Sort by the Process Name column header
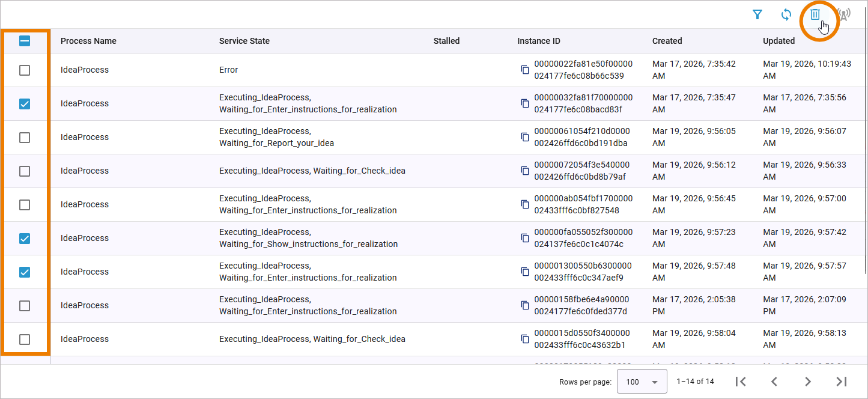The width and height of the screenshot is (868, 399). coord(88,41)
